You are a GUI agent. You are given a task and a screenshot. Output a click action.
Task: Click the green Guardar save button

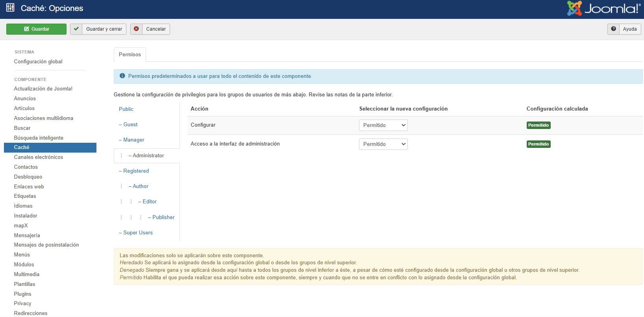point(36,29)
